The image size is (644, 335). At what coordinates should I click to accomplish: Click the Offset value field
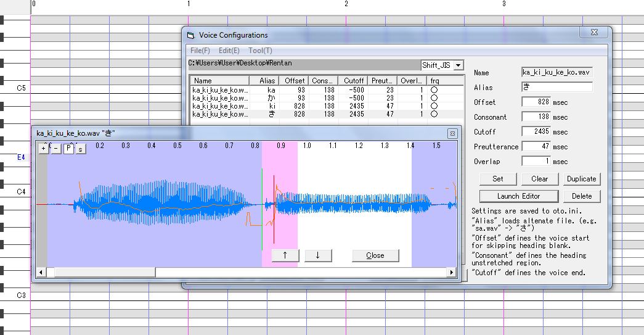536,102
